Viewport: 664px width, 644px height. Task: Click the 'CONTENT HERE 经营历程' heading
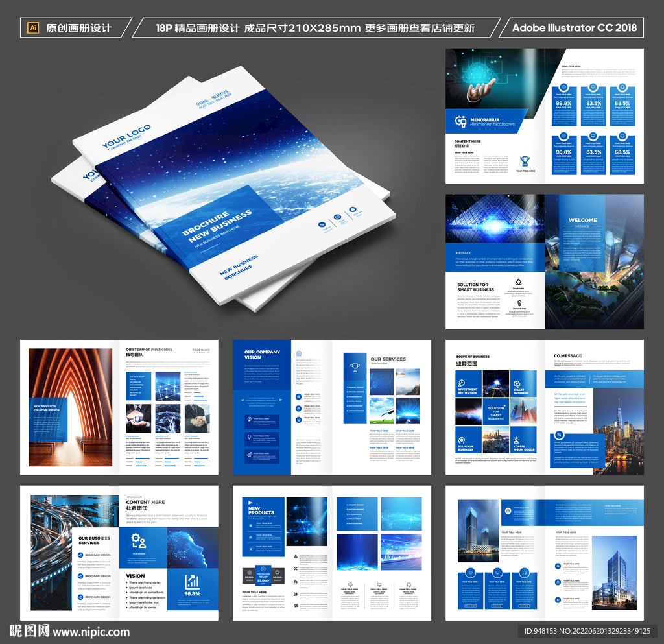pos(468,143)
